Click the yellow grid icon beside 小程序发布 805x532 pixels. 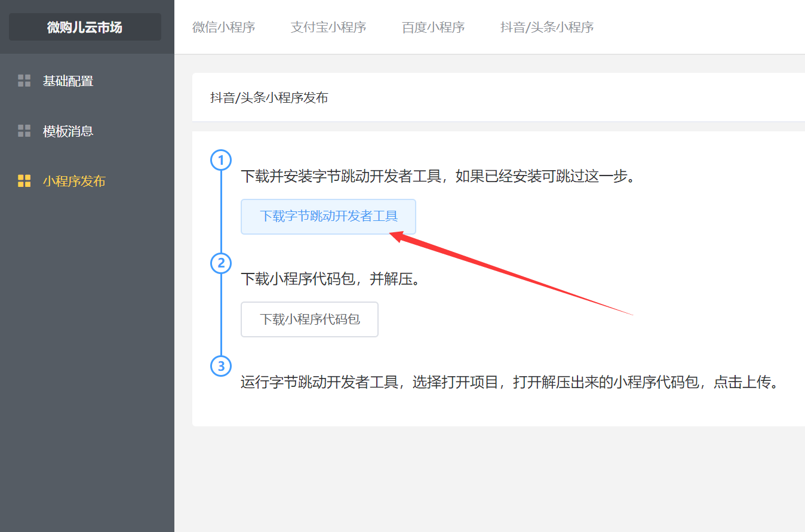point(24,181)
